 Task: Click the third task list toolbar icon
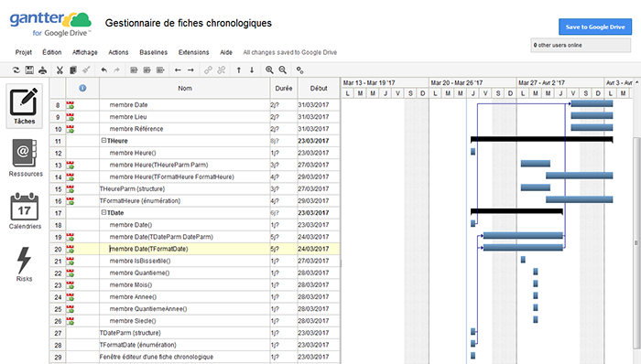coord(160,70)
